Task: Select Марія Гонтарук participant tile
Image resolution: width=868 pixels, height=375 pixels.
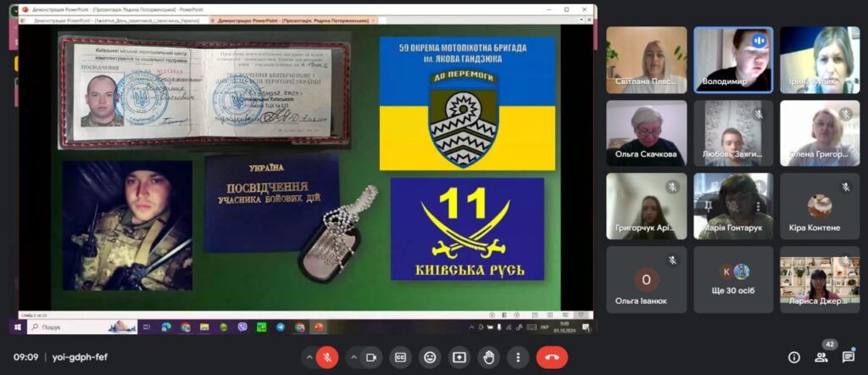Action: pos(733,206)
